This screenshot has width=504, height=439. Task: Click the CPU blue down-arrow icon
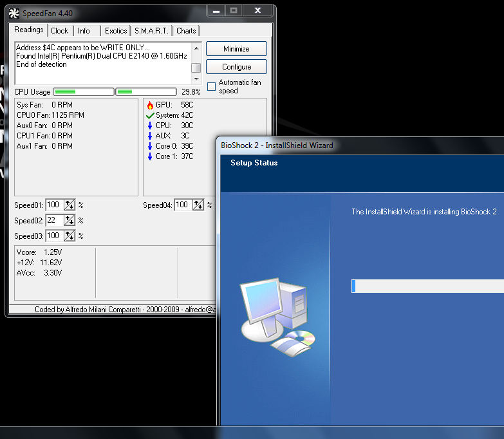point(150,126)
